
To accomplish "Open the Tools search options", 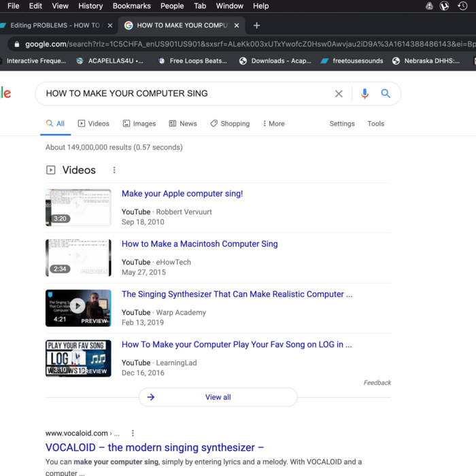I will (375, 124).
